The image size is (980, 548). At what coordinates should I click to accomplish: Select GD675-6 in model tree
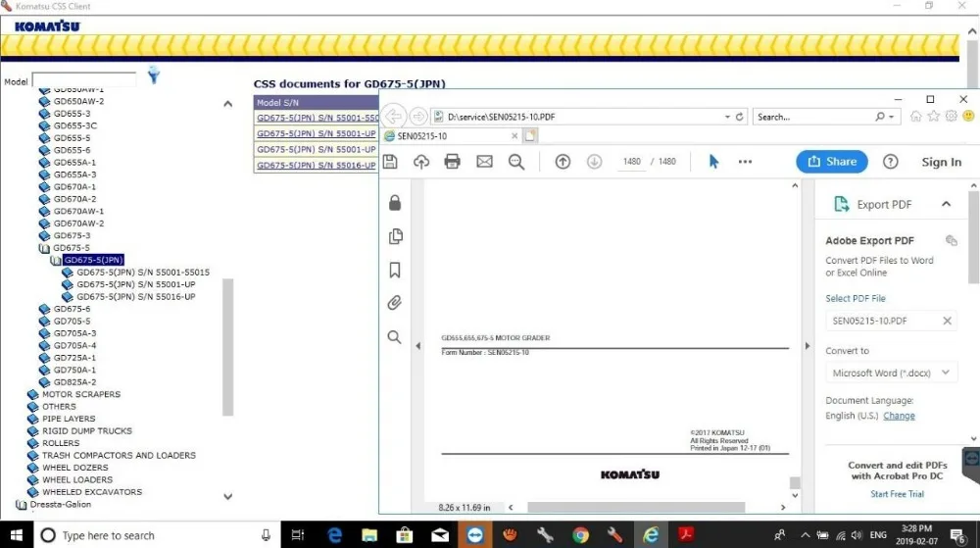click(x=72, y=309)
